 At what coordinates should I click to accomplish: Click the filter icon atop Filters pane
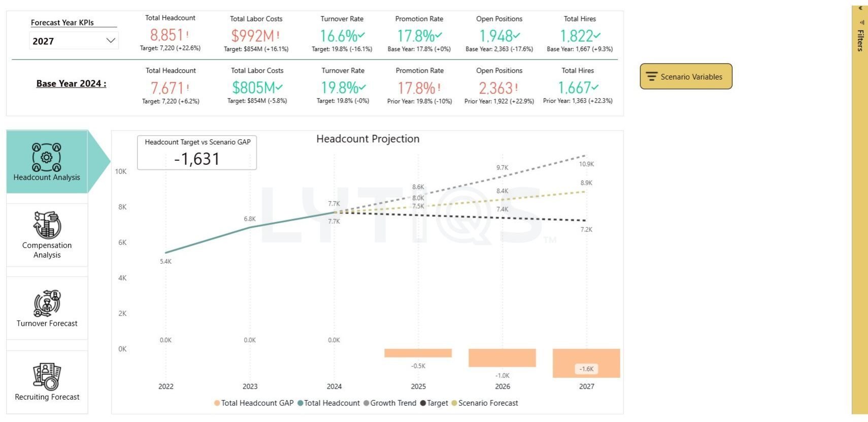coord(861,22)
